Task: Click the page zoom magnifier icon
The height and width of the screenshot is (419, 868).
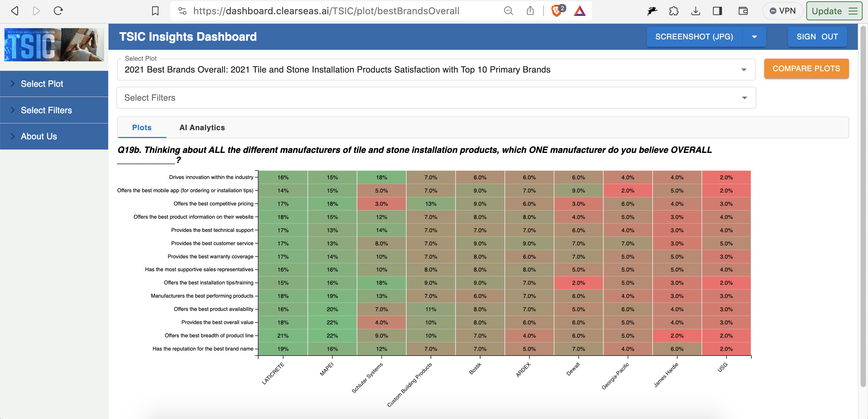Action: [508, 11]
